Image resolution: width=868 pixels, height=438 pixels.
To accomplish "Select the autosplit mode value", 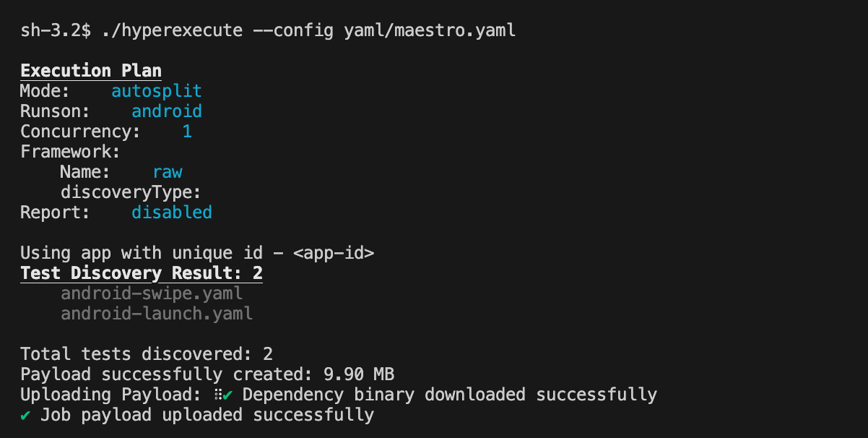I will [156, 91].
